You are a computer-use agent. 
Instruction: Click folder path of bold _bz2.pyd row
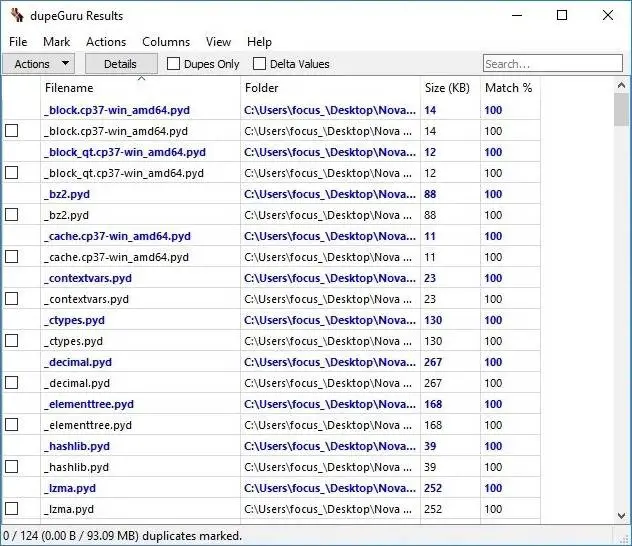point(330,194)
